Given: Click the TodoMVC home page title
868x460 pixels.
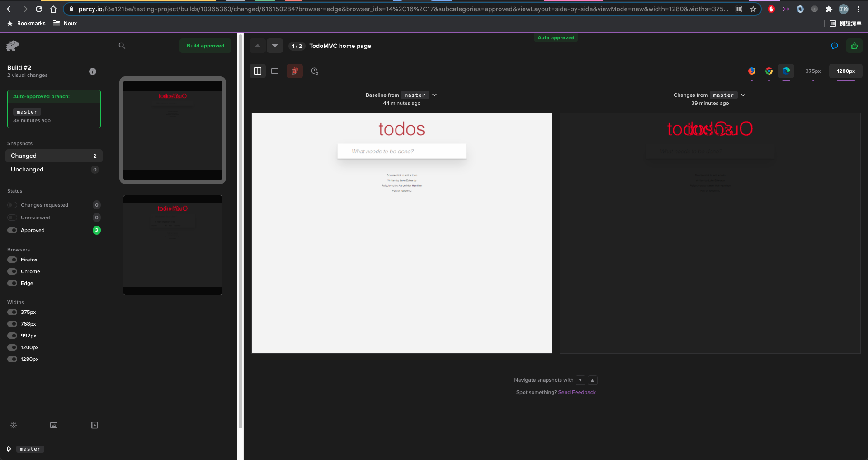Looking at the screenshot, I should coord(340,46).
